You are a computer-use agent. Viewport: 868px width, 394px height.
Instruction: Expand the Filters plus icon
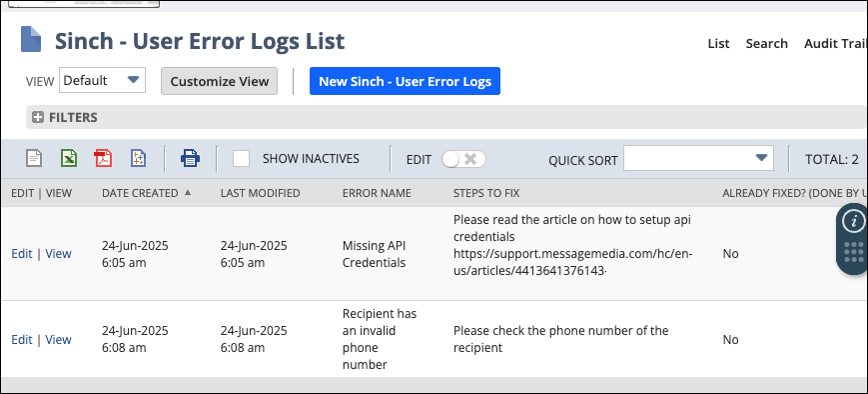click(x=38, y=117)
